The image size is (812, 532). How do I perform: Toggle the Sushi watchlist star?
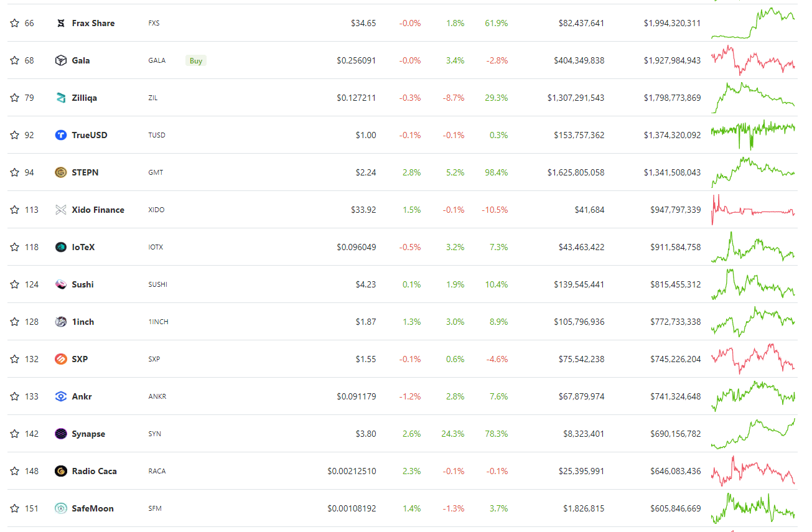tap(14, 284)
